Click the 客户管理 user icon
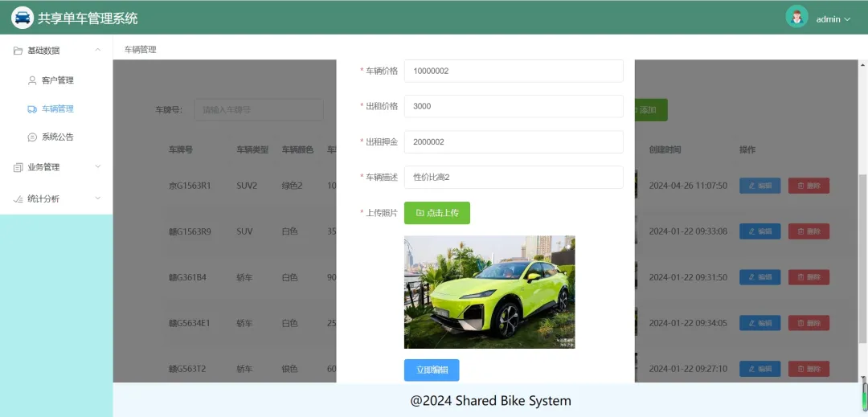The width and height of the screenshot is (868, 417). pyautogui.click(x=32, y=80)
